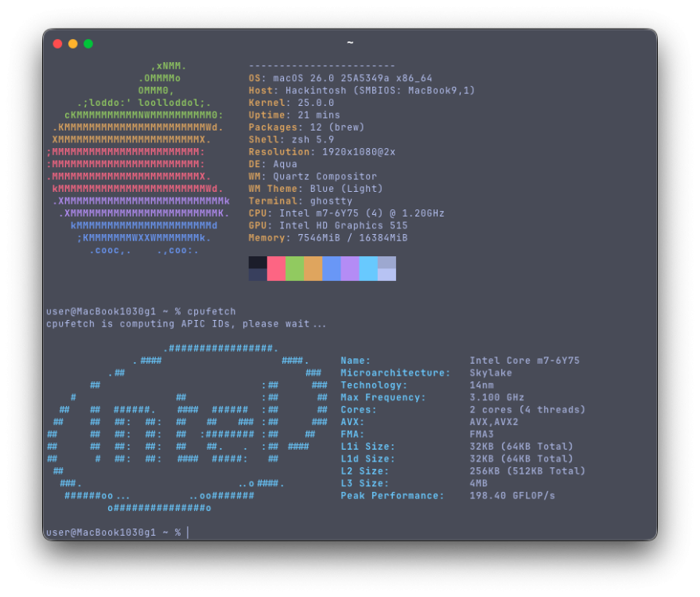Click the 'Terminal: ghostty' line
Image resolution: width=700 pixels, height=597 pixels.
(300, 201)
